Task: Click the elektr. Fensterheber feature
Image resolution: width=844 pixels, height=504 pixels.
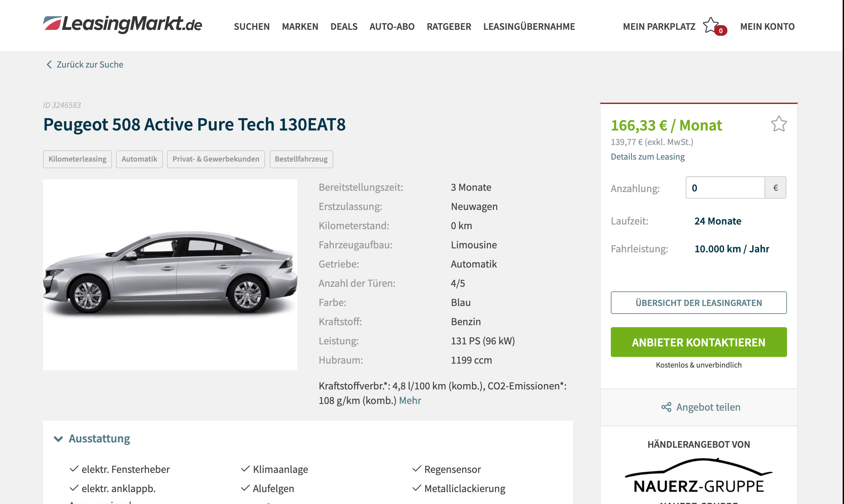Action: coord(125,469)
